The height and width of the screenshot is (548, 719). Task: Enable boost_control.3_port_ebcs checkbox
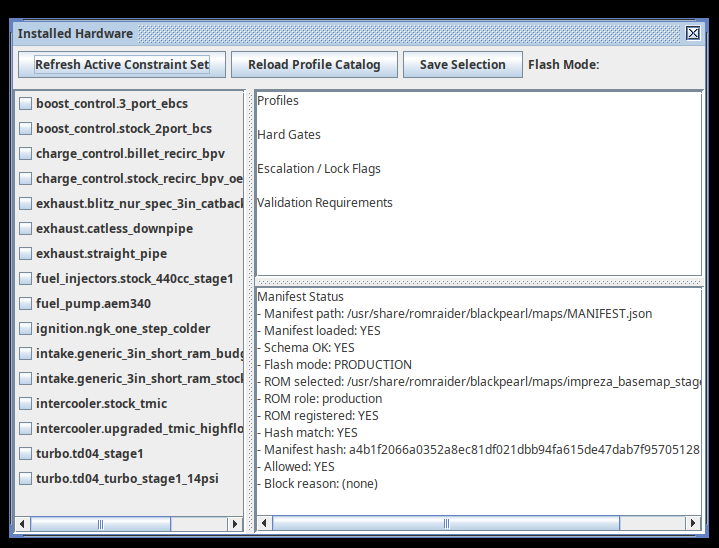(26, 104)
